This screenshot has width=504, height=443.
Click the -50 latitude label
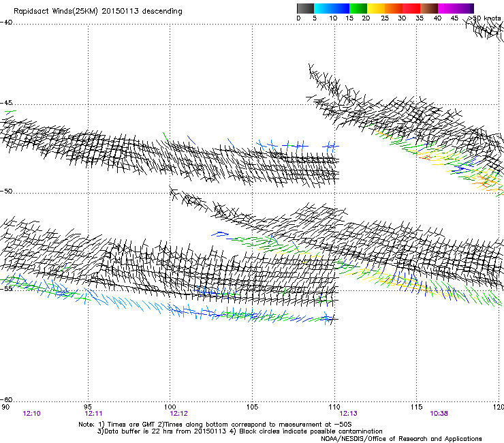tap(6, 192)
